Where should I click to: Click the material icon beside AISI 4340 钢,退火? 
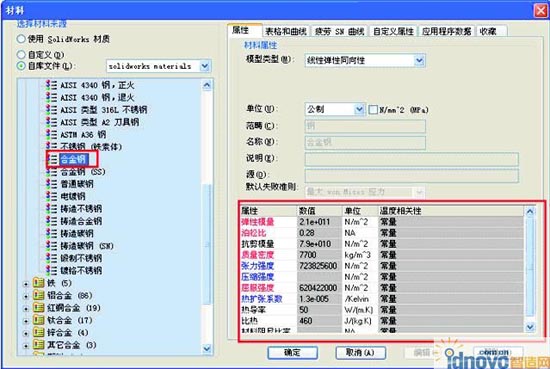pyautogui.click(x=51, y=98)
